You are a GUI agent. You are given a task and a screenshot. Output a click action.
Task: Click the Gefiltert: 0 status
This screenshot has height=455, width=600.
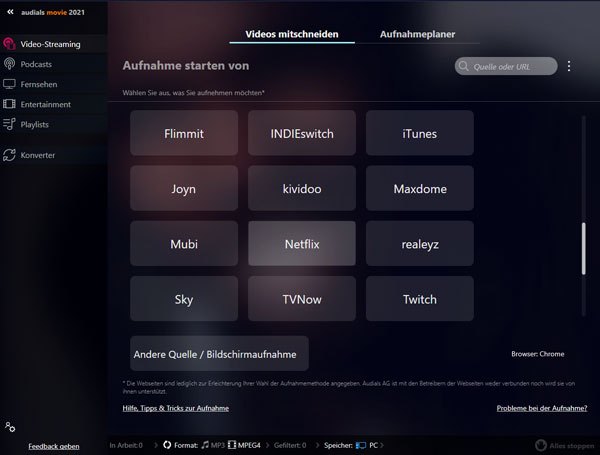[290, 445]
